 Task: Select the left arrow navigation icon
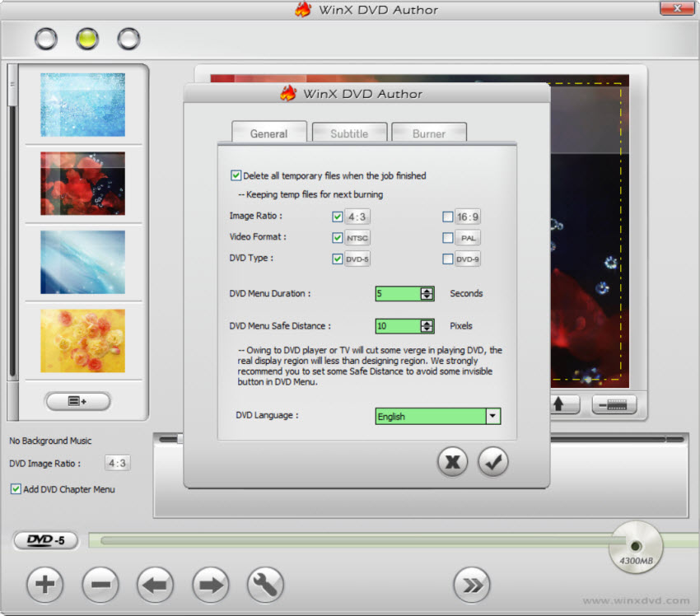tap(155, 585)
